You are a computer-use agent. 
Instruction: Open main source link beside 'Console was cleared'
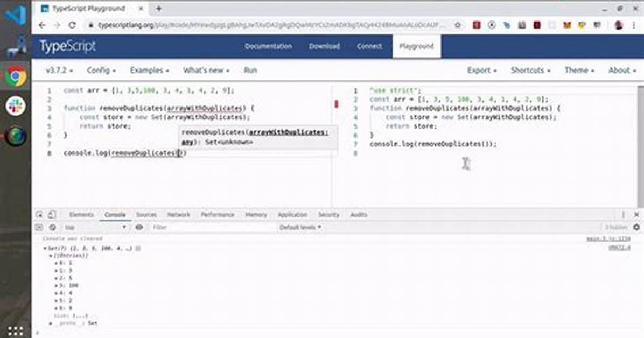(x=608, y=238)
